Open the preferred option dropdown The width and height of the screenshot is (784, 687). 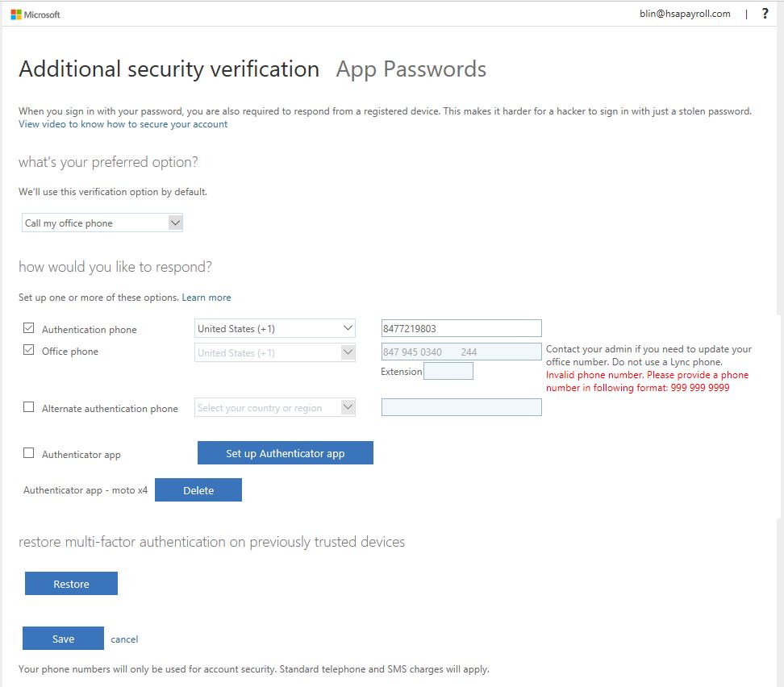(x=102, y=223)
